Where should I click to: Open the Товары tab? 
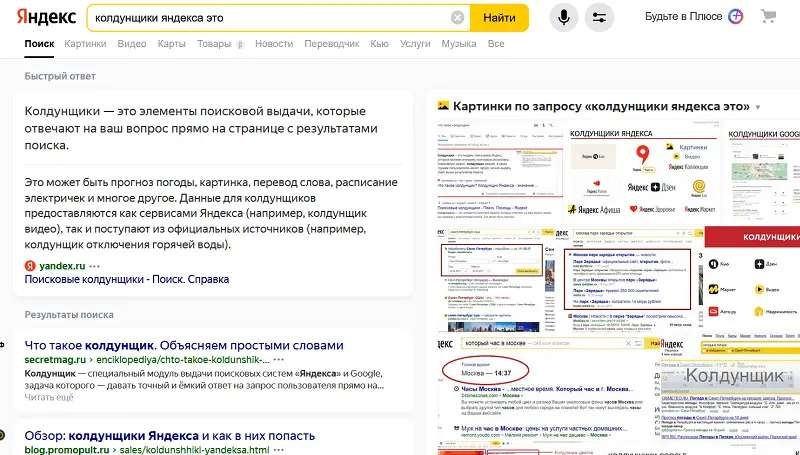pos(214,44)
